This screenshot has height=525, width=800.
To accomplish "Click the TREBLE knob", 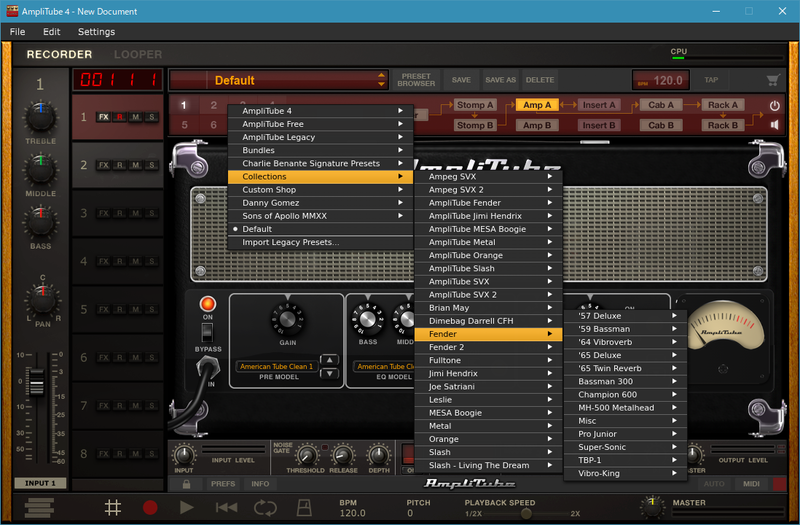I will [40, 116].
